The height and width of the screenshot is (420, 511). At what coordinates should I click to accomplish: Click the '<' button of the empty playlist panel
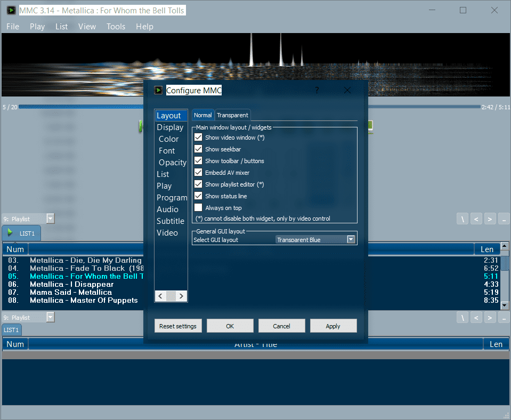(476, 318)
